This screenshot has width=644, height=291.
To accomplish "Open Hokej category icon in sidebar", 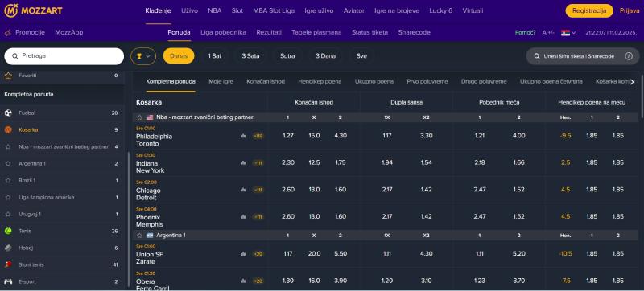I will pyautogui.click(x=8, y=248).
